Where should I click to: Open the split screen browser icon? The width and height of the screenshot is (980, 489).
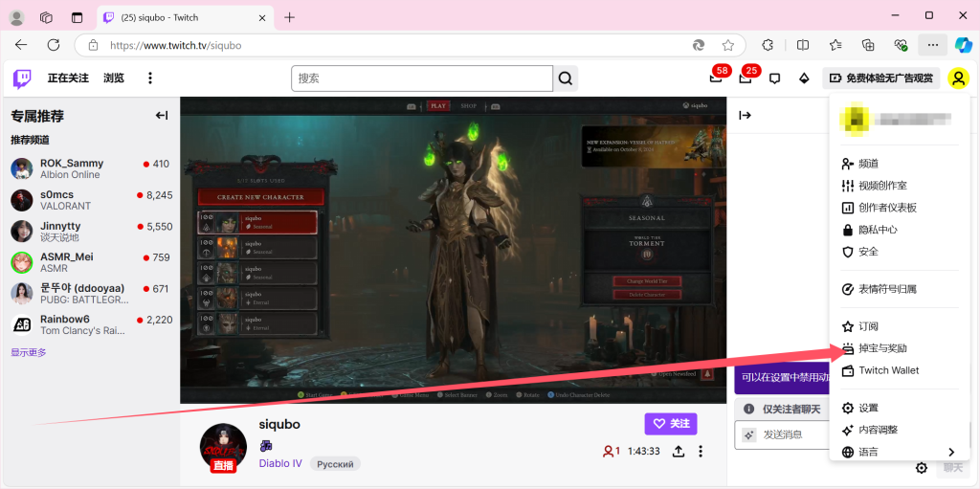coord(803,45)
